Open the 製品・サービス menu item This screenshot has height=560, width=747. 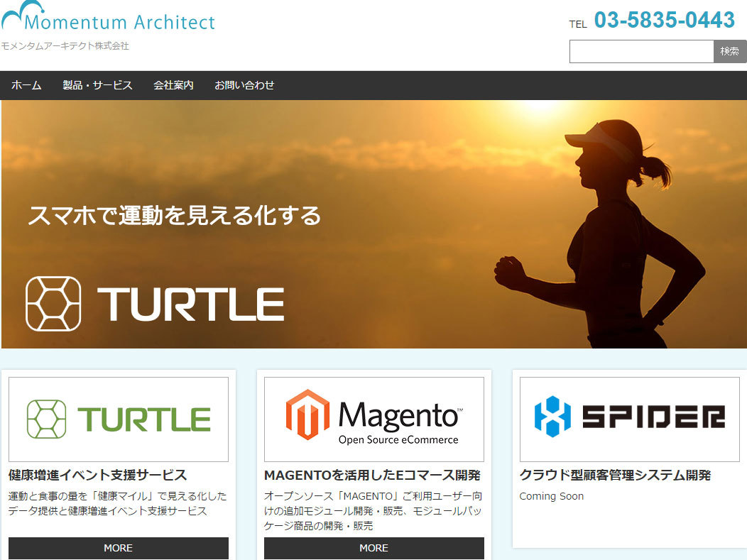click(98, 85)
